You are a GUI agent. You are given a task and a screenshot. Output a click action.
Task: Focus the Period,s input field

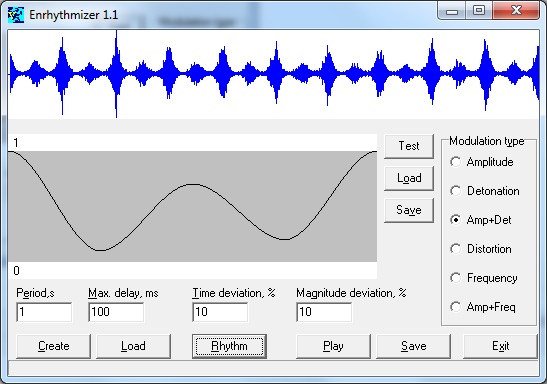pyautogui.click(x=44, y=312)
